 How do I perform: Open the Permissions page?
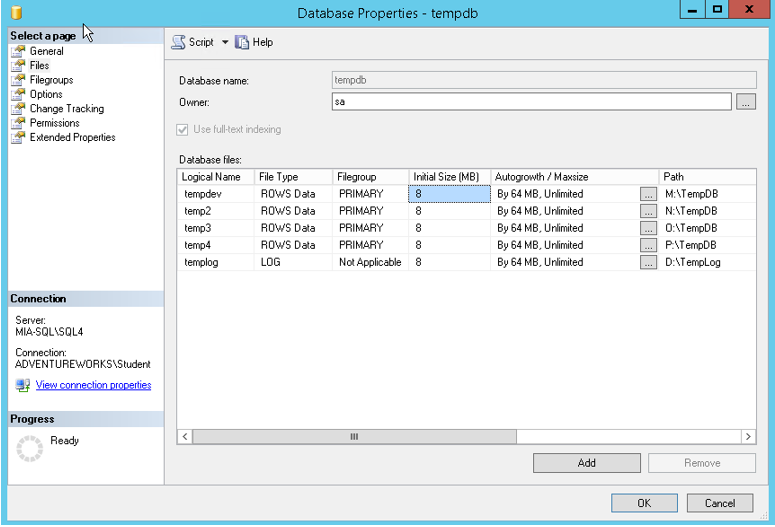[x=54, y=123]
